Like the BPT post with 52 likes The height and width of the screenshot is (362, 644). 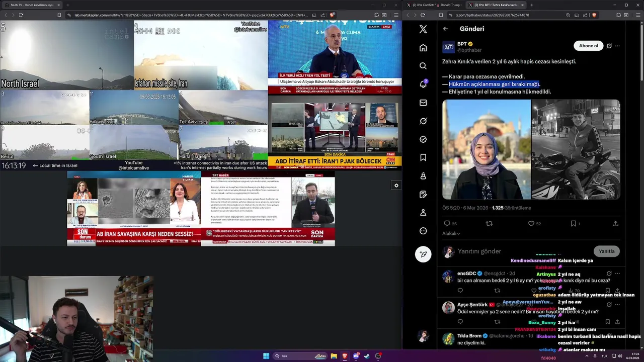(x=534, y=223)
